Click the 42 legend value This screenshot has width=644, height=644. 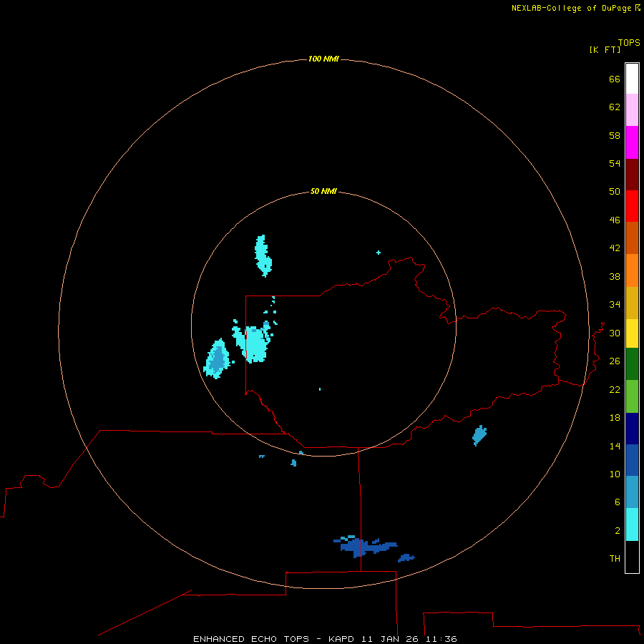click(x=615, y=248)
